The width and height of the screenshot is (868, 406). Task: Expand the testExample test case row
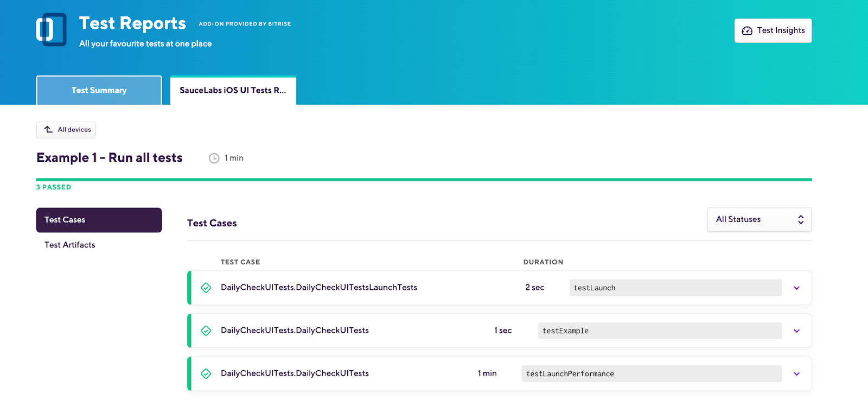click(797, 331)
